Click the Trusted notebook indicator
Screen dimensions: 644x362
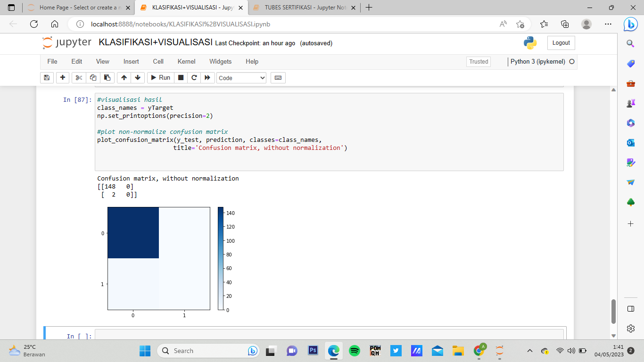tap(479, 62)
